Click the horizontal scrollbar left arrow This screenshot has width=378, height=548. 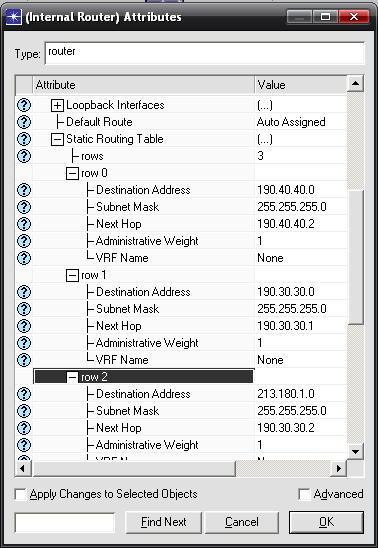tap(23, 468)
